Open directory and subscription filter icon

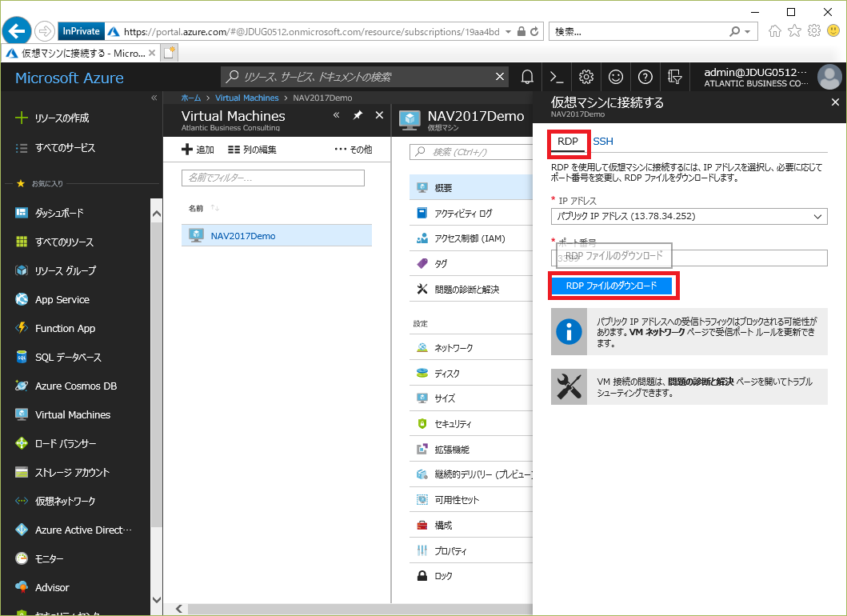click(675, 77)
